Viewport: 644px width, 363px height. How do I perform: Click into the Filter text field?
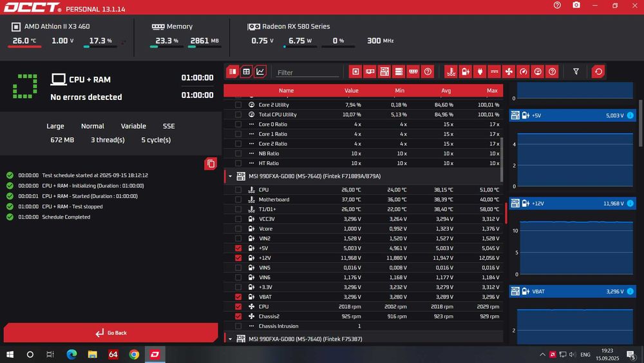307,72
